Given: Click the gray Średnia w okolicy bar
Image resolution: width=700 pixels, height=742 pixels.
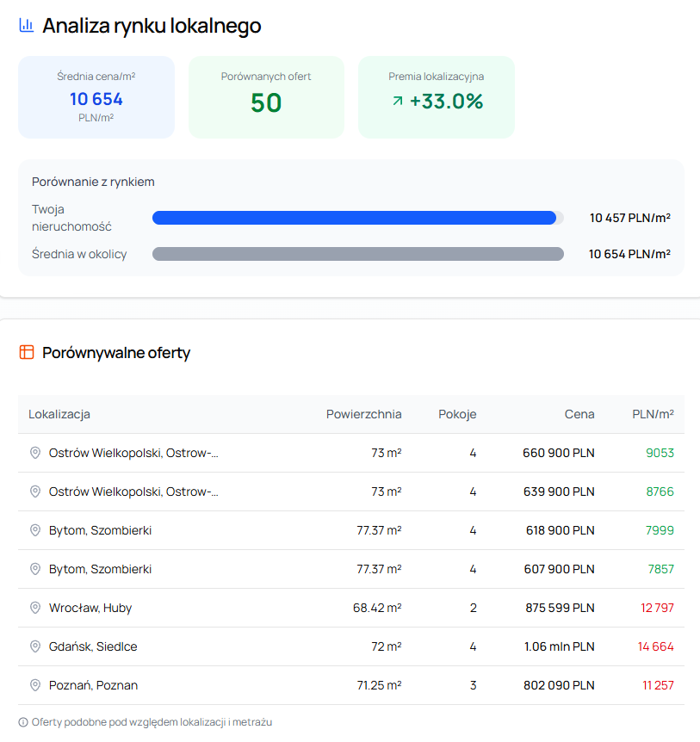Looking at the screenshot, I should [x=358, y=254].
